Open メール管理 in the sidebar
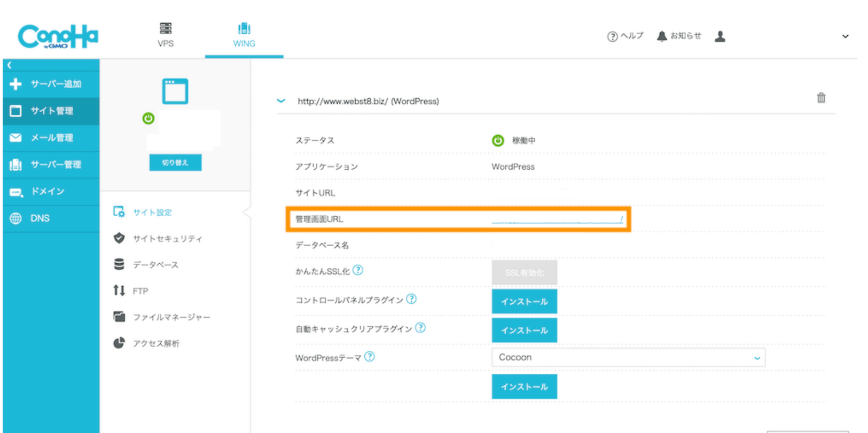Screen dimensions: 868x433 [51, 138]
